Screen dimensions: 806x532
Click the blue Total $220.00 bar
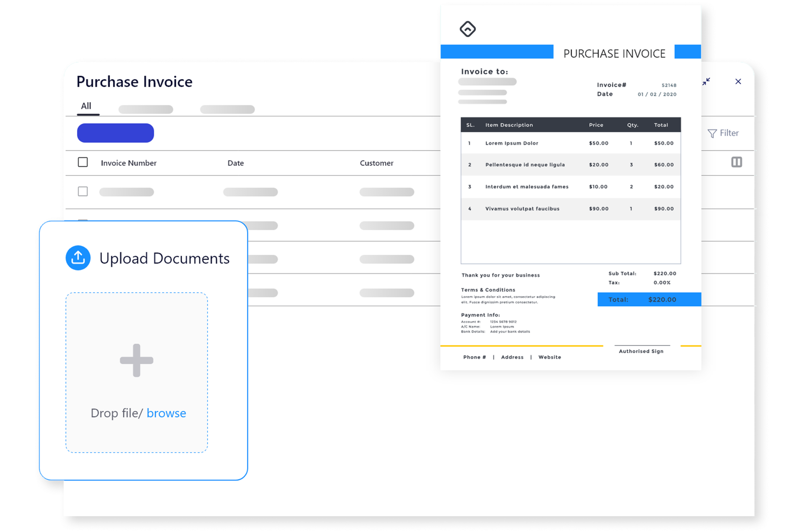tap(649, 300)
